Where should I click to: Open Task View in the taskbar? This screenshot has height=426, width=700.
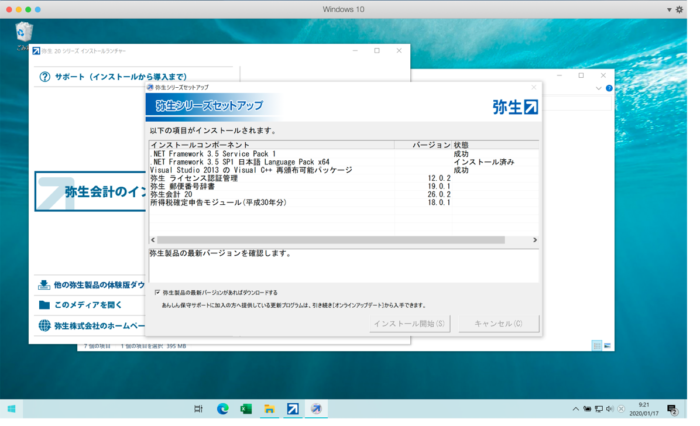pyautogui.click(x=198, y=409)
